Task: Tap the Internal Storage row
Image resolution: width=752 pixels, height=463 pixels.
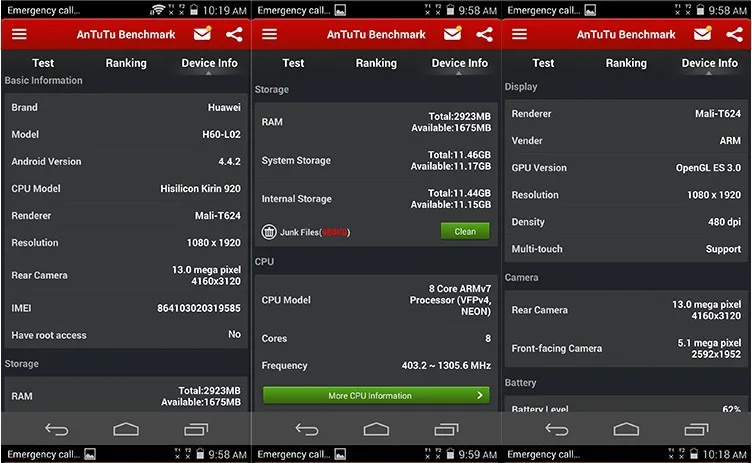Action: tap(376, 199)
